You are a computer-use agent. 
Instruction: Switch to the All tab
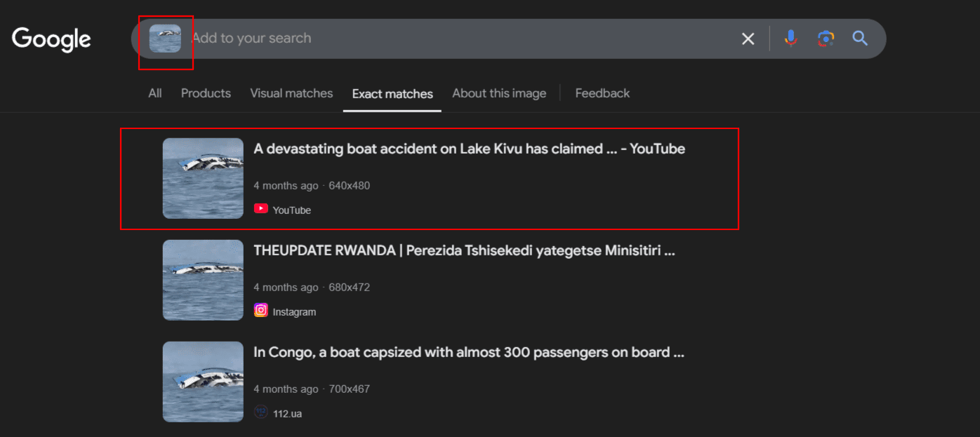tap(155, 93)
